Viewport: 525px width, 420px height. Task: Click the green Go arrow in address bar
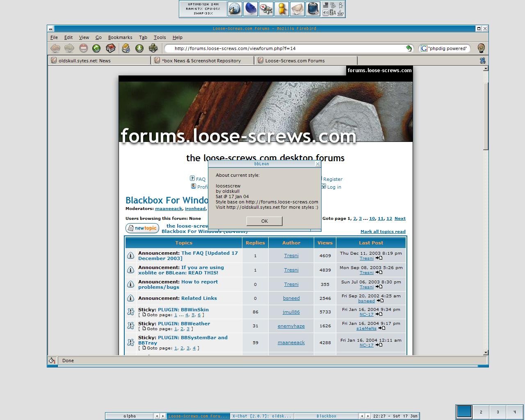pos(409,48)
